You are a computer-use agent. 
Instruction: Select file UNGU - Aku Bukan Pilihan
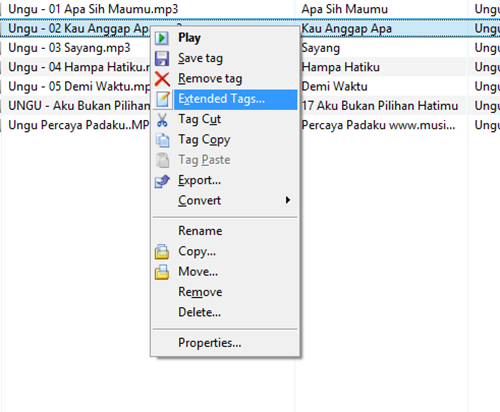click(79, 106)
